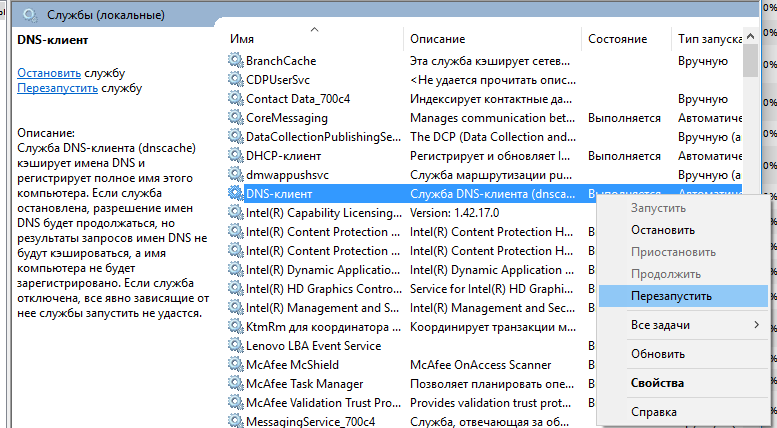Open the Все задачи submenu
The image size is (777, 428).
683,325
